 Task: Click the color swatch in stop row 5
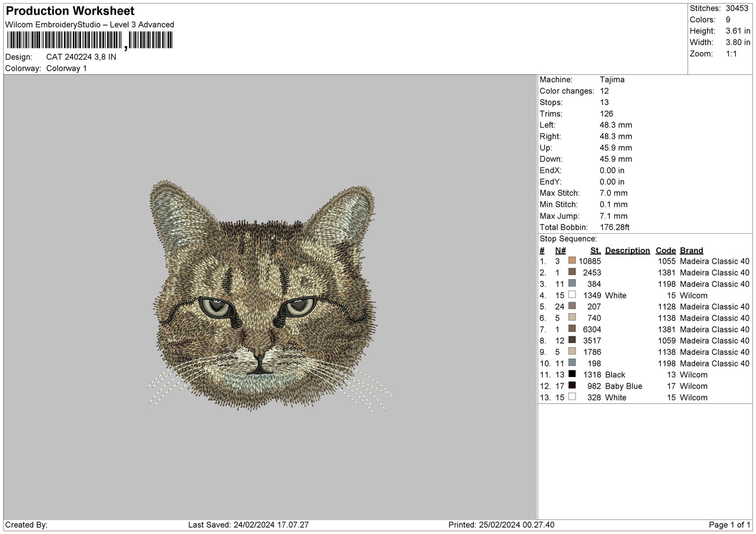(572, 306)
